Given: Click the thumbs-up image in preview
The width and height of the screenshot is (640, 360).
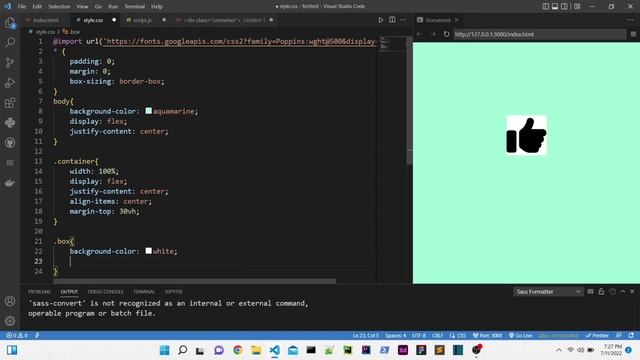Looking at the screenshot, I should coord(527,135).
